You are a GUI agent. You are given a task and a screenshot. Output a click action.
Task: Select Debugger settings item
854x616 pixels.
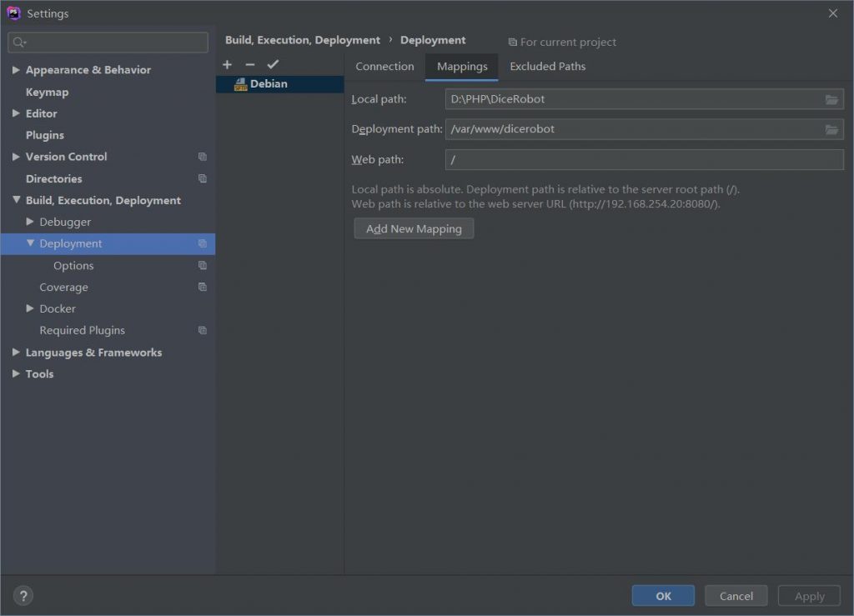click(x=65, y=222)
